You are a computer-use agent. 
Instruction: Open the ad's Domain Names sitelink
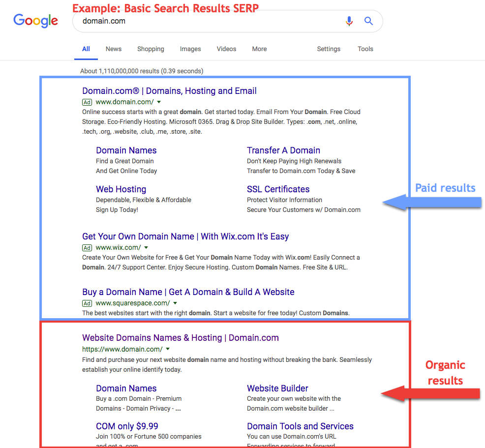click(x=126, y=150)
